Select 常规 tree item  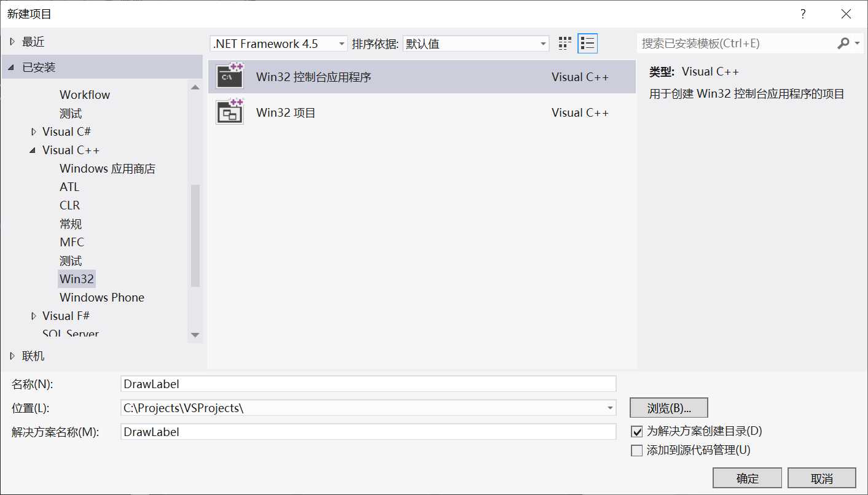tap(71, 224)
